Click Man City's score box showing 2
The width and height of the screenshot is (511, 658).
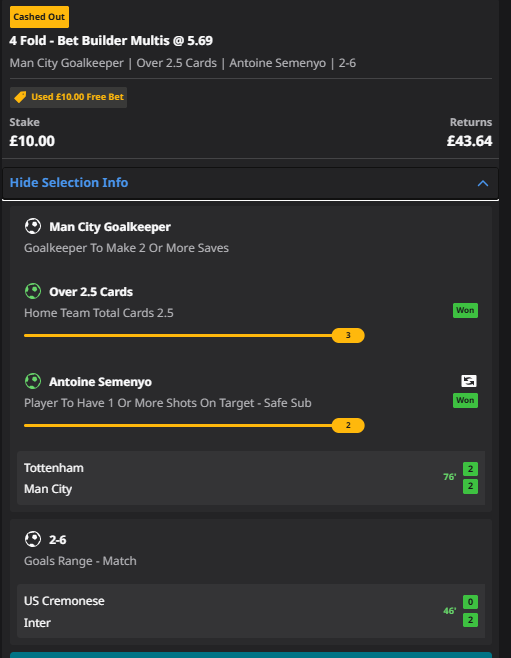(x=470, y=486)
